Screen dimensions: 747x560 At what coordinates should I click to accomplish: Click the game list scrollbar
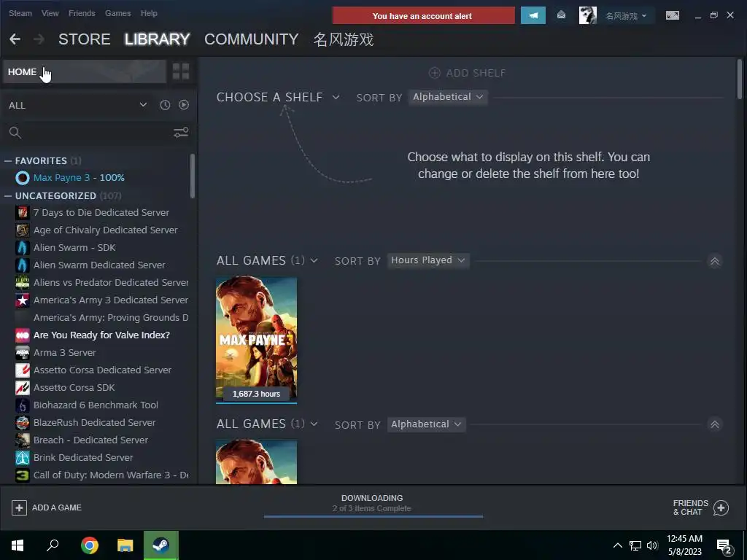click(193, 175)
